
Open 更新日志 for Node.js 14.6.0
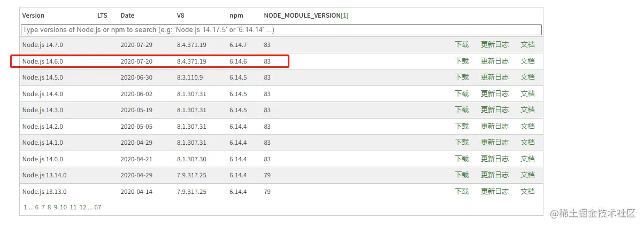point(495,61)
